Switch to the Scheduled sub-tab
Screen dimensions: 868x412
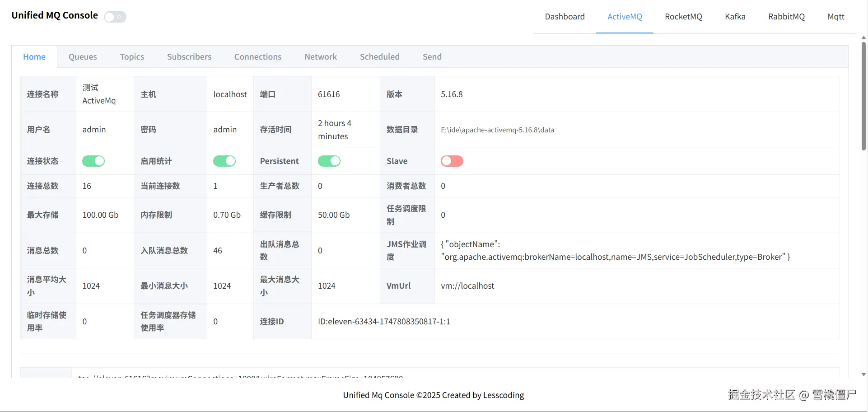[380, 57]
